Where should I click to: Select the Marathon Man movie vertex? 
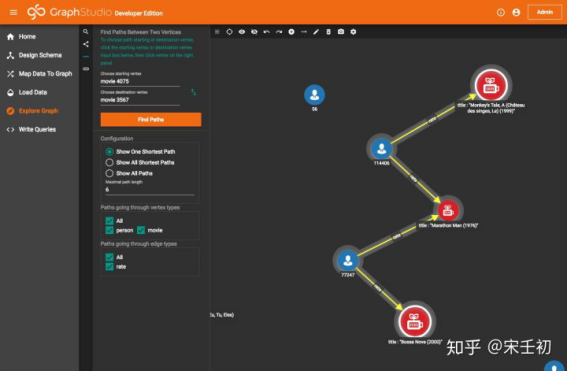(x=448, y=210)
